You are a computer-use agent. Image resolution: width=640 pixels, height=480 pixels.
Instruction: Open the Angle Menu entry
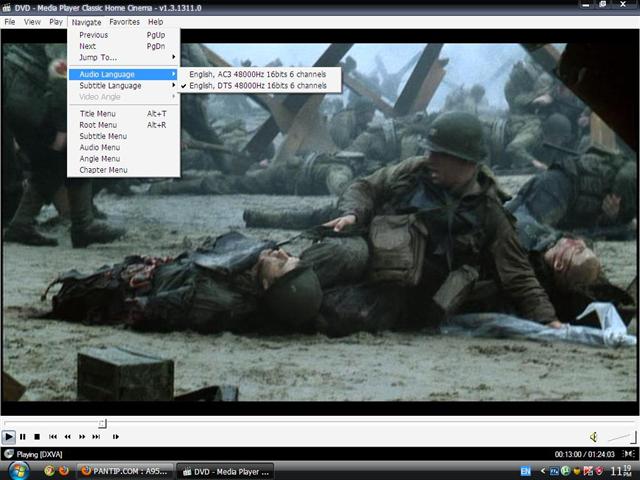coord(124,159)
